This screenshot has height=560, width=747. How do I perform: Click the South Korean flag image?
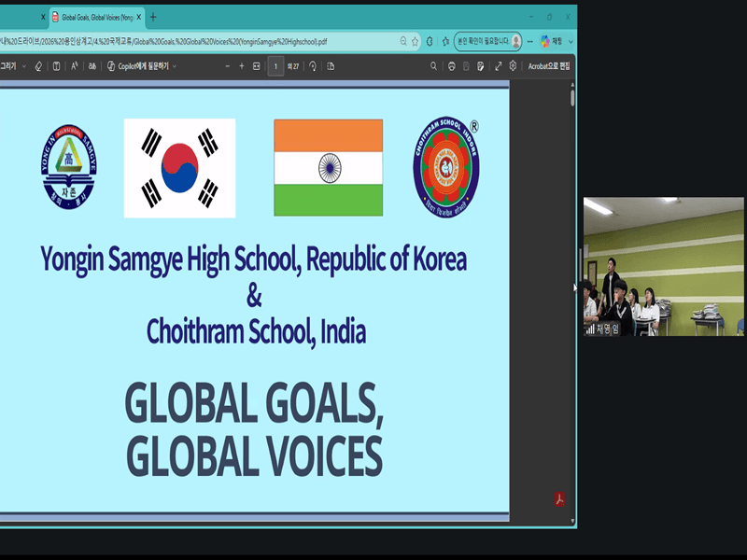point(179,168)
